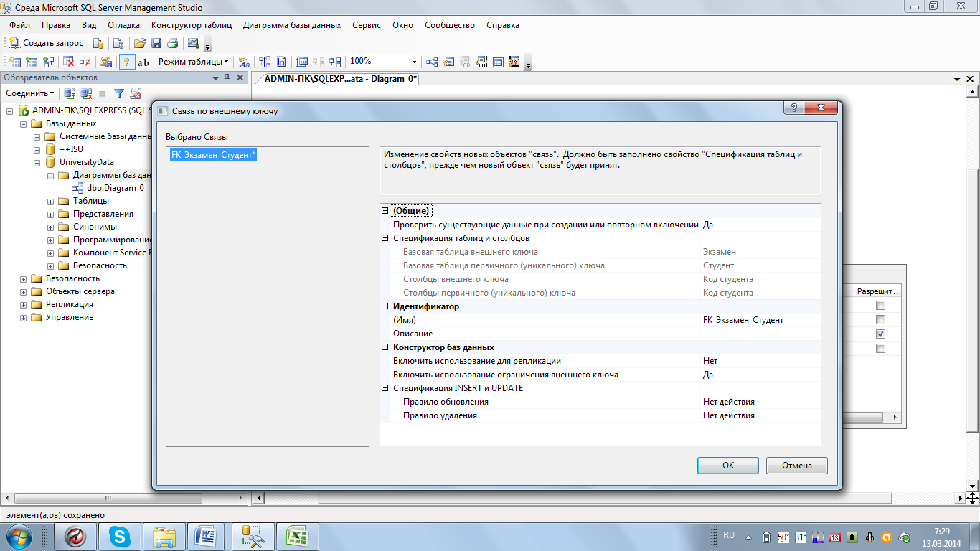This screenshot has height=551, width=980.
Task: Click the connect Object Explorer icon
Action: click(x=70, y=93)
